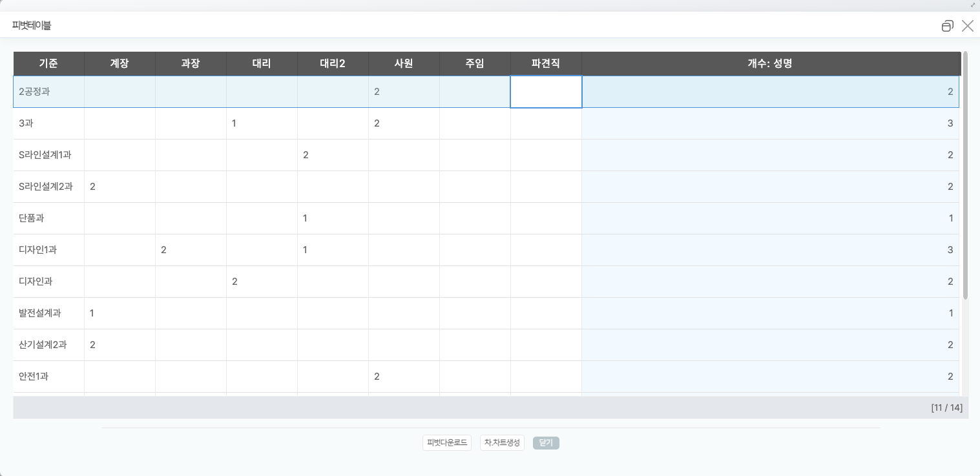Click the 피벗다운로드 button
The height and width of the screenshot is (476, 980).
point(447,443)
